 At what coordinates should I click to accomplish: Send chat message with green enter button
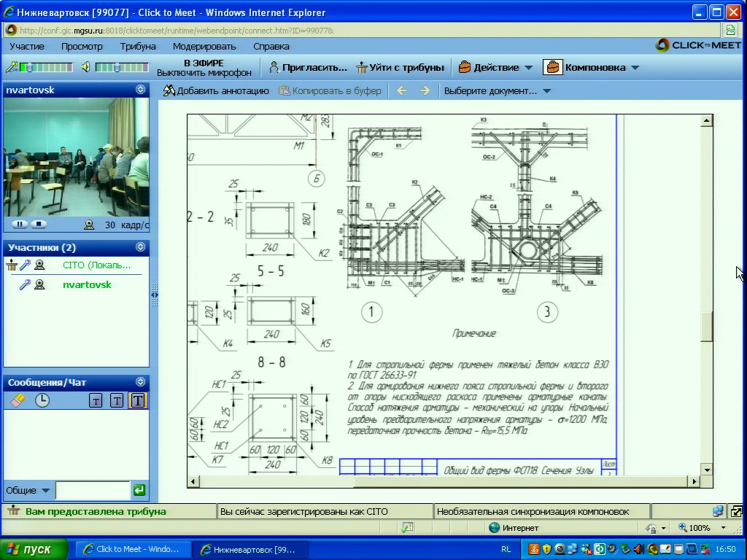point(139,490)
